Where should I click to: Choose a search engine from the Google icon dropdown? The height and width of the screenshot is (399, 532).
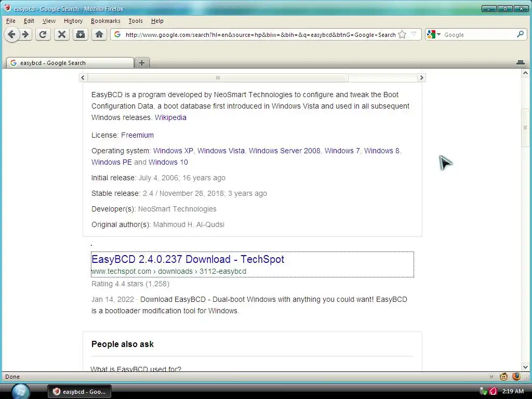(x=434, y=34)
